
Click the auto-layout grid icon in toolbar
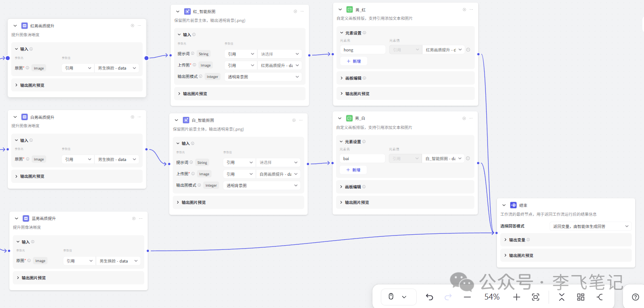[580, 297]
